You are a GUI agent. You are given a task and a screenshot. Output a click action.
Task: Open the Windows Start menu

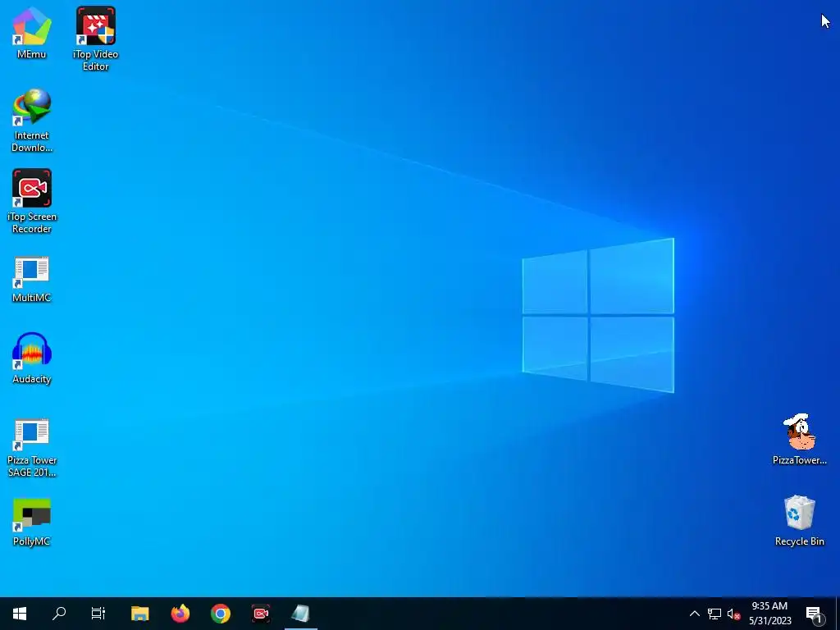pos(20,614)
